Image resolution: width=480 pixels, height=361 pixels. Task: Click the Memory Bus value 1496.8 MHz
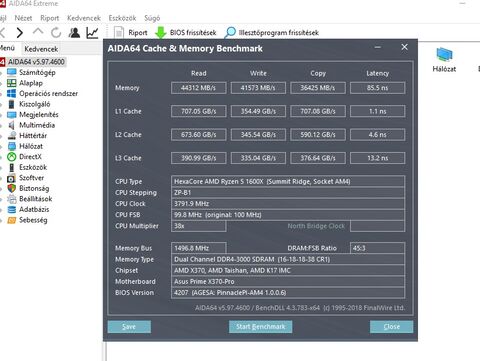(x=199, y=248)
